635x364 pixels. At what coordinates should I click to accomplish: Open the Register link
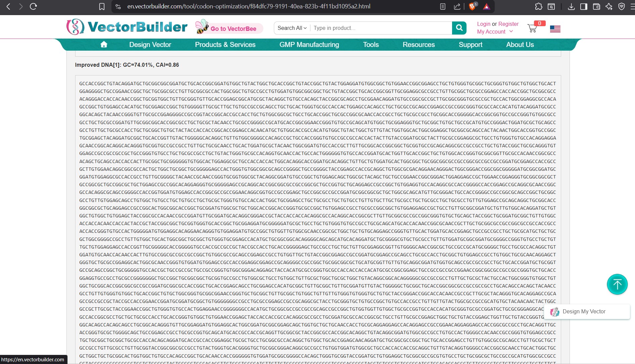[x=508, y=24]
